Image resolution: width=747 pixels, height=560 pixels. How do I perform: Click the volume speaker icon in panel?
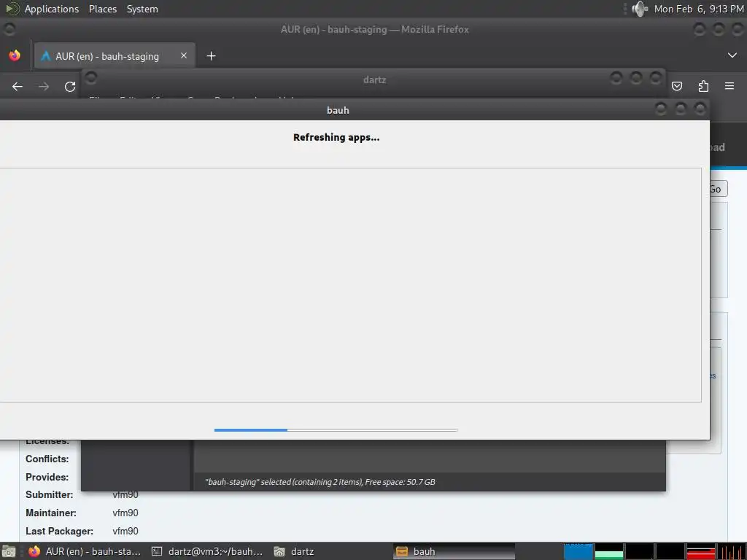(x=639, y=9)
